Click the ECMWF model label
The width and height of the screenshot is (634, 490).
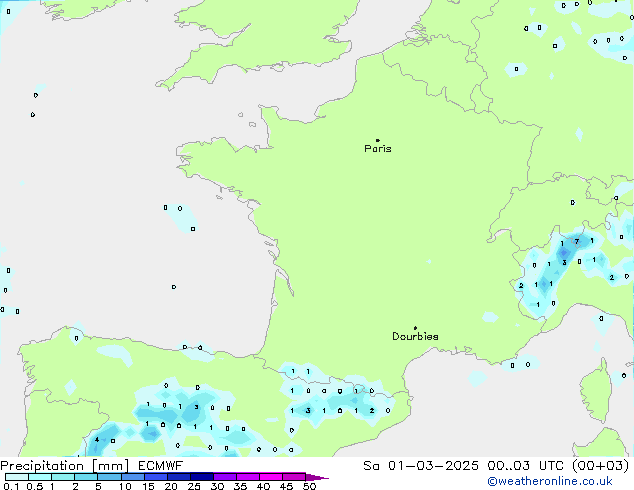point(161,466)
